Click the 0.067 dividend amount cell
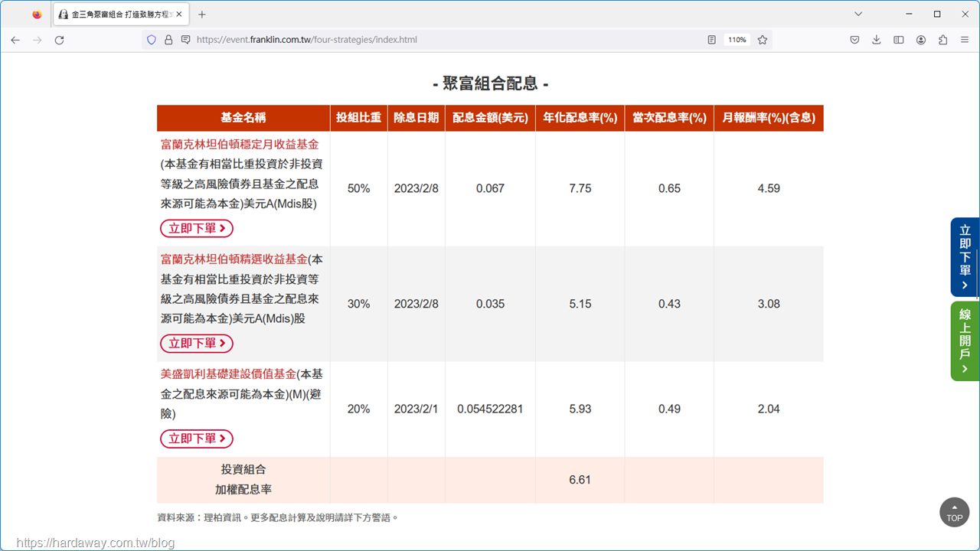 coord(490,188)
